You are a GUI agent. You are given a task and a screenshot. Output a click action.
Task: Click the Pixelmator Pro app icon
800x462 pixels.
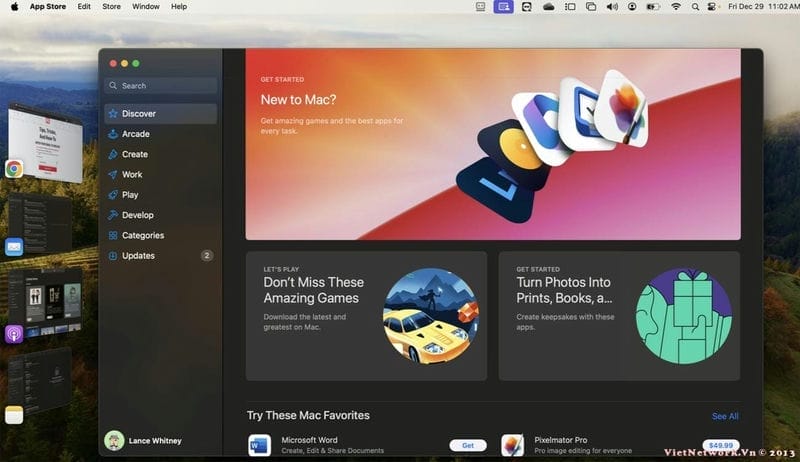[512, 445]
